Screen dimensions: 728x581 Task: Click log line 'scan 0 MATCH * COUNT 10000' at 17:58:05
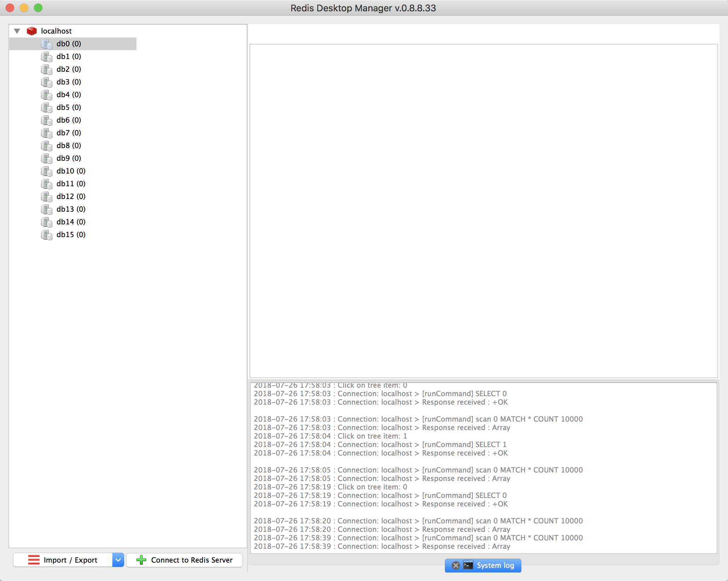pos(418,470)
